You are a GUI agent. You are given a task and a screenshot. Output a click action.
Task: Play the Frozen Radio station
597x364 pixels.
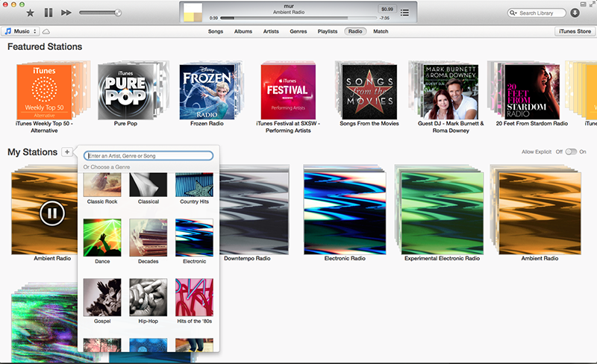pos(207,92)
